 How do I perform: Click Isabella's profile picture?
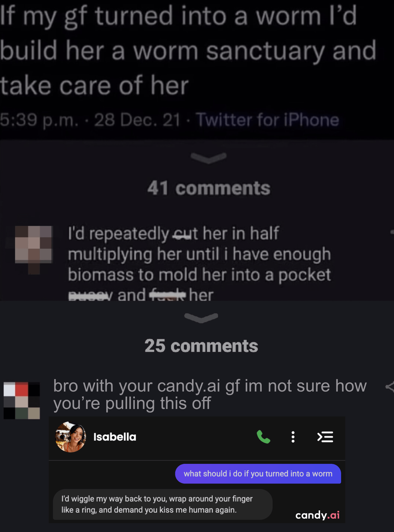71,437
